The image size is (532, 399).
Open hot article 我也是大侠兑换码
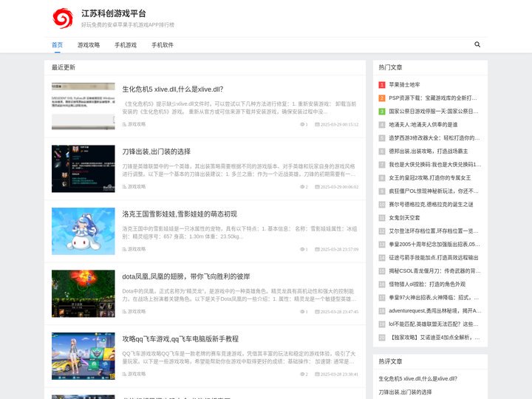[434, 165]
